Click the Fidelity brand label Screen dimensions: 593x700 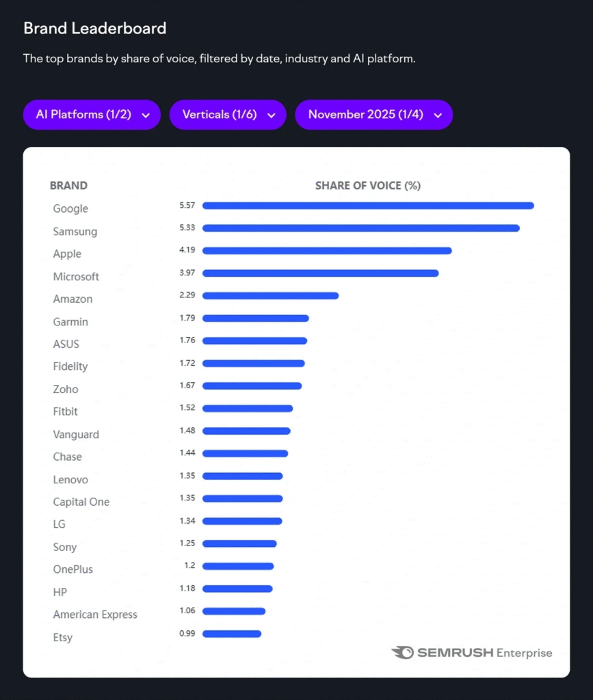tap(70, 366)
